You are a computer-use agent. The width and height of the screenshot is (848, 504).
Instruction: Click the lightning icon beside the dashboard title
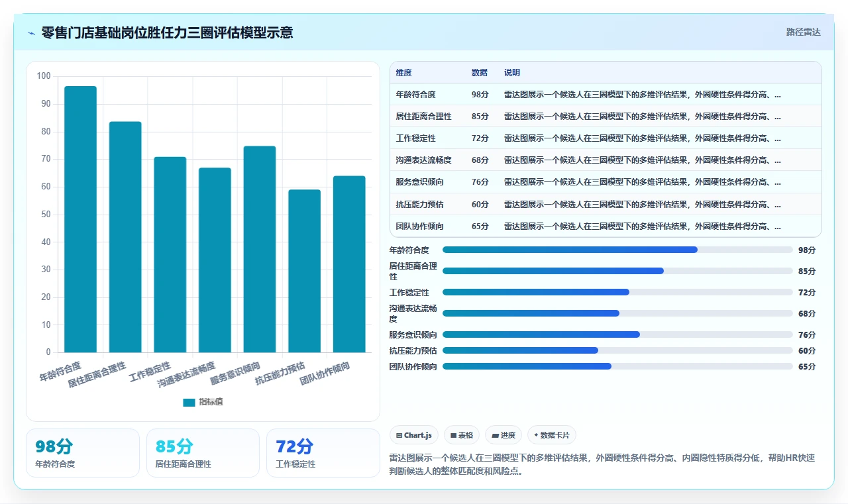click(32, 32)
